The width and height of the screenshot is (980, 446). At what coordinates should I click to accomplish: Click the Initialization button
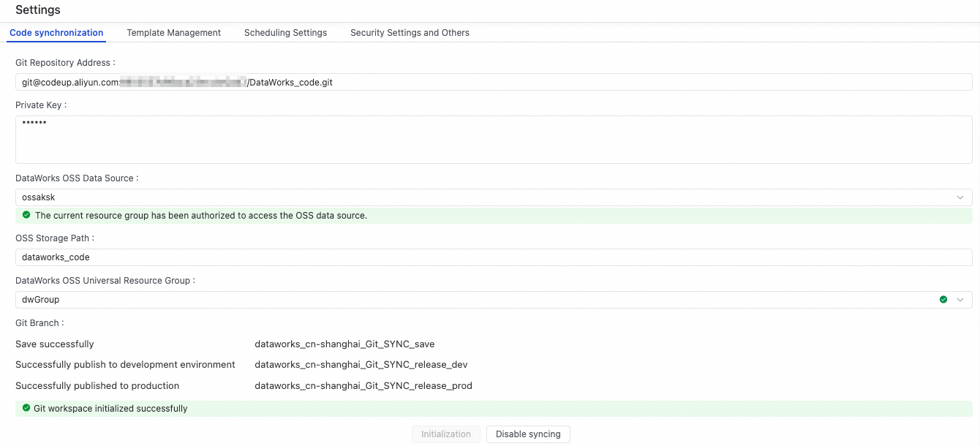(x=446, y=434)
